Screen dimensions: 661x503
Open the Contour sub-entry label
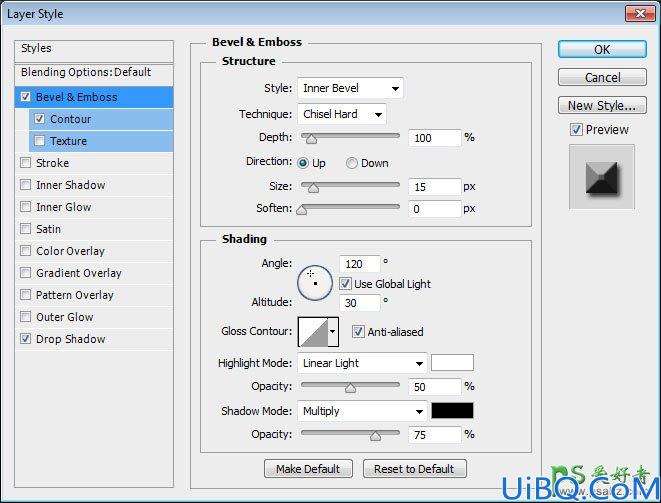coord(70,119)
